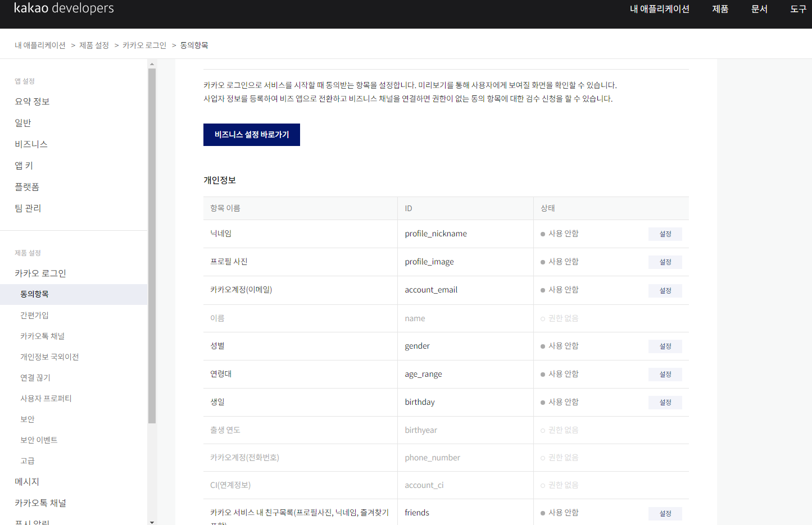This screenshot has width=812, height=525.
Task: Open 요약 정보 in sidebar
Action: point(32,102)
